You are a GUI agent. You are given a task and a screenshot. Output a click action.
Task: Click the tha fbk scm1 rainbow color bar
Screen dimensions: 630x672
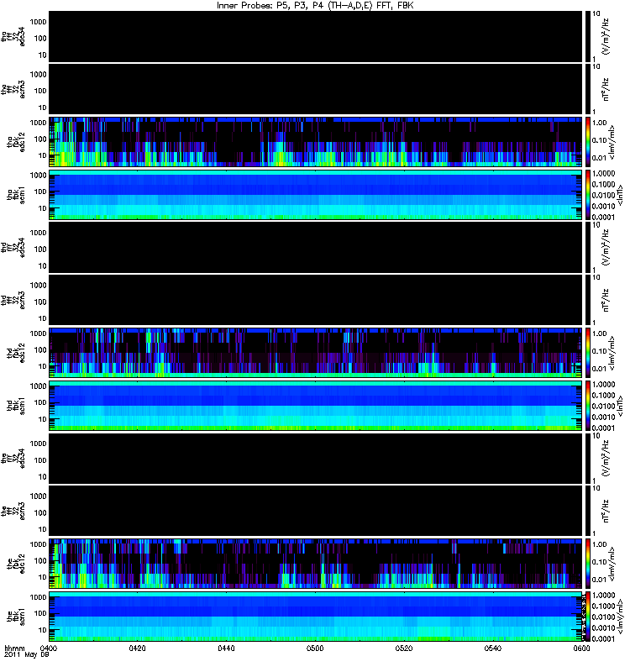[x=588, y=195]
